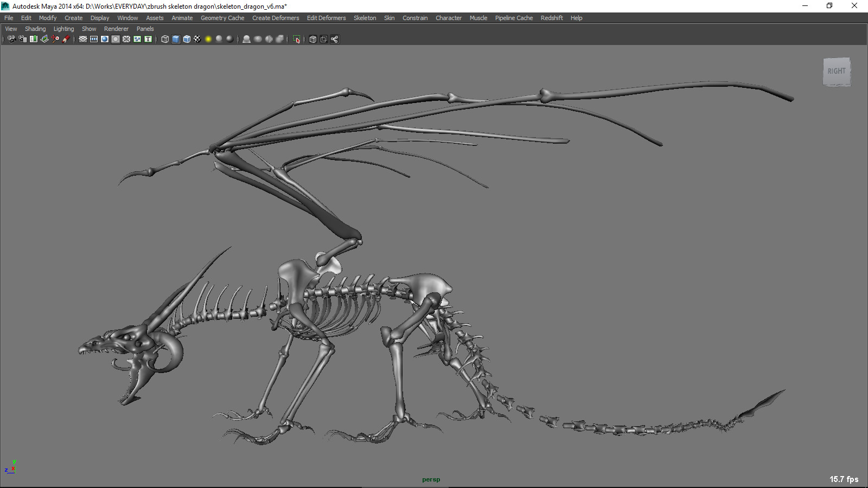Open the Muscle menu
Viewport: 868px width, 488px height.
coord(478,18)
